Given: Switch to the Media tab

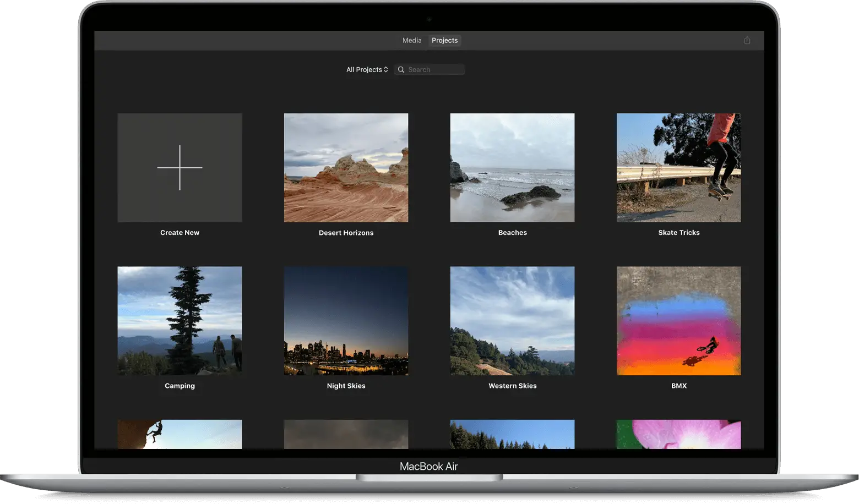Looking at the screenshot, I should coord(411,40).
